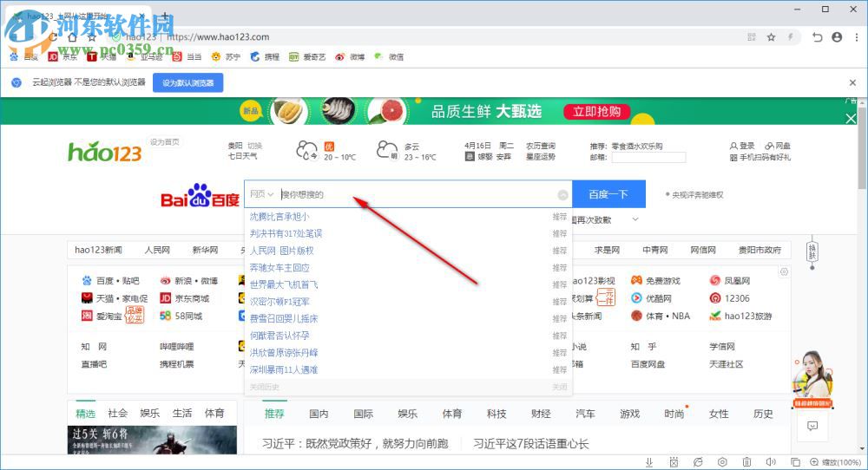The height and width of the screenshot is (470, 868).
Task: Switch to the 社会 tab in left panel
Action: pyautogui.click(x=117, y=413)
